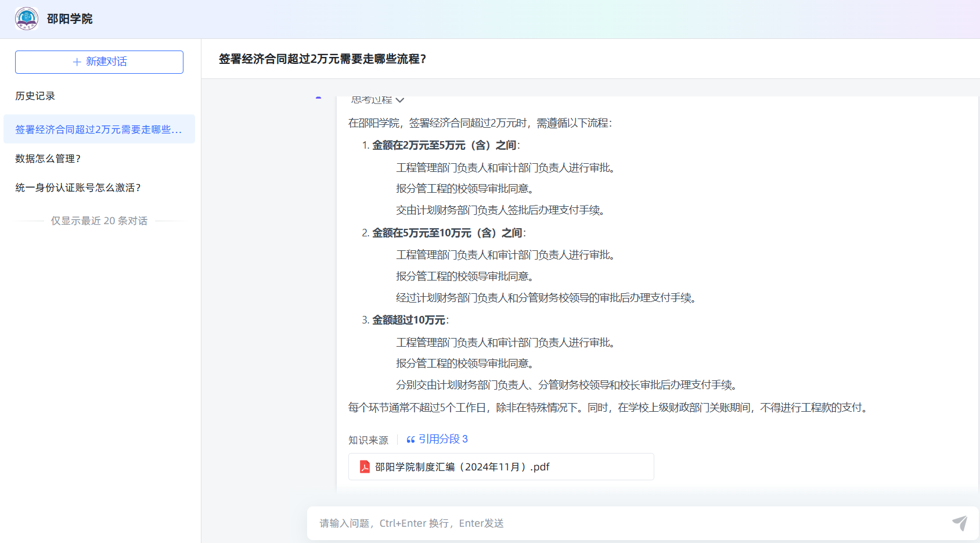Click the quote mark icon beside 引用分段
980x543 pixels.
[x=410, y=440]
